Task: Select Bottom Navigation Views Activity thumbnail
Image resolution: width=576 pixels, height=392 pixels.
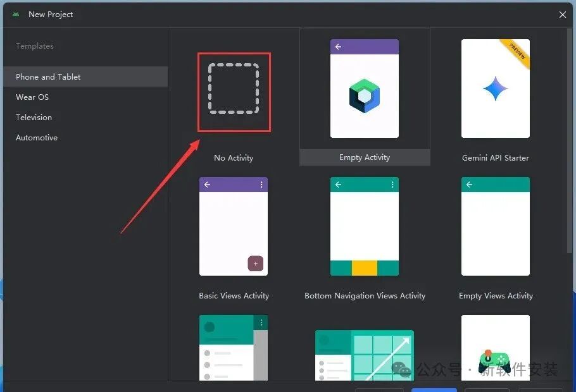Action: [365, 226]
